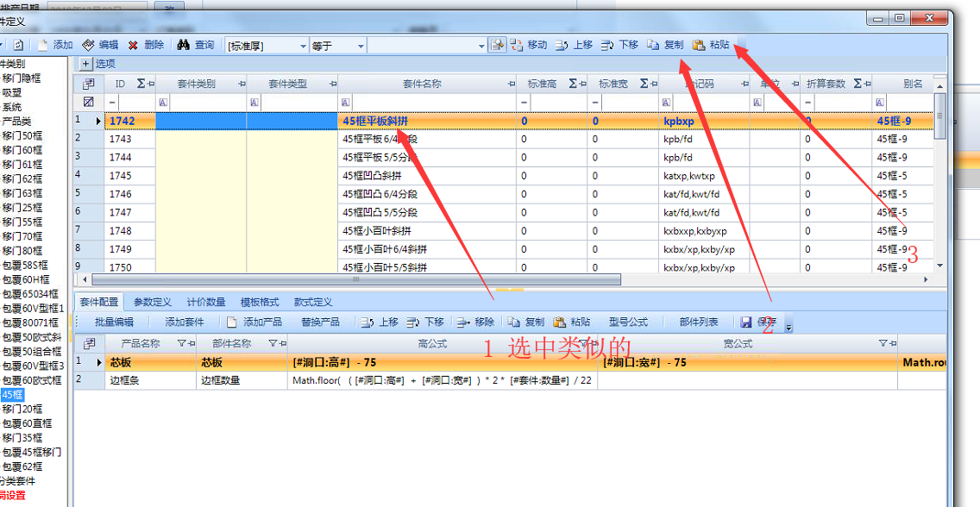Click the horizontal scrollbar under the upper grid
The width and height of the screenshot is (980, 507).
(355, 279)
